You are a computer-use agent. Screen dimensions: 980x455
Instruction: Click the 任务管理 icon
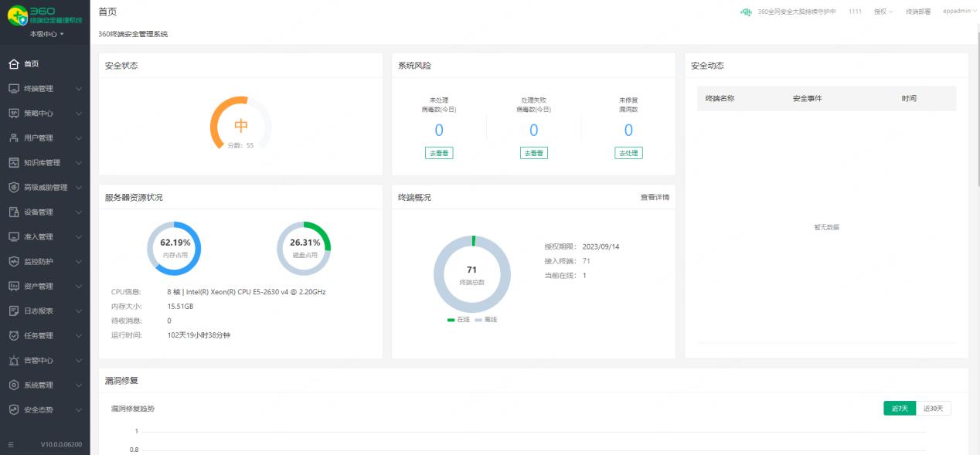pos(13,336)
